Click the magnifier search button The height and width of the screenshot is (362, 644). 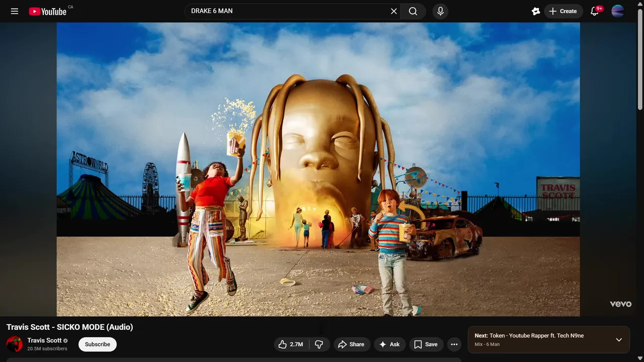tap(413, 11)
